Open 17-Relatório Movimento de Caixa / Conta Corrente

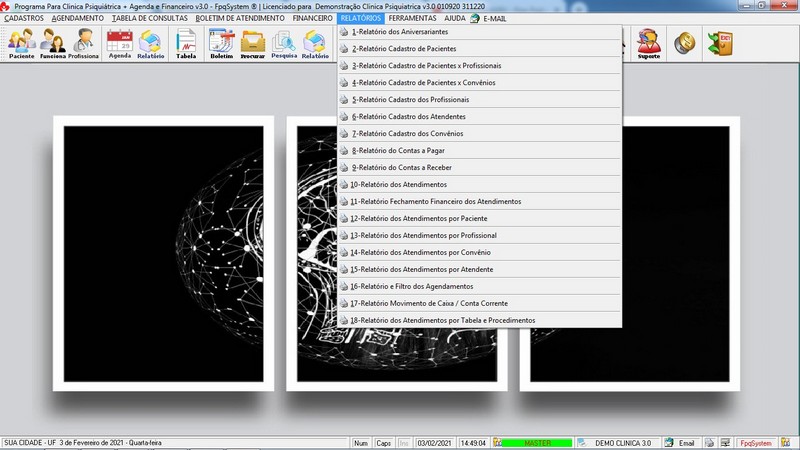(x=480, y=303)
